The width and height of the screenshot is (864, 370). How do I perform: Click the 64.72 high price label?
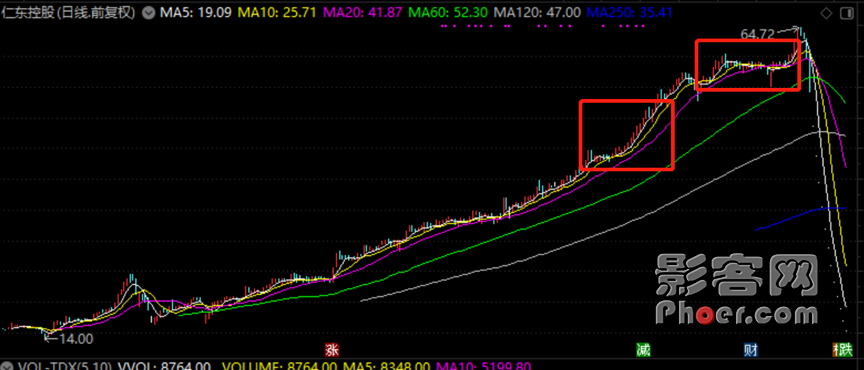pos(758,34)
